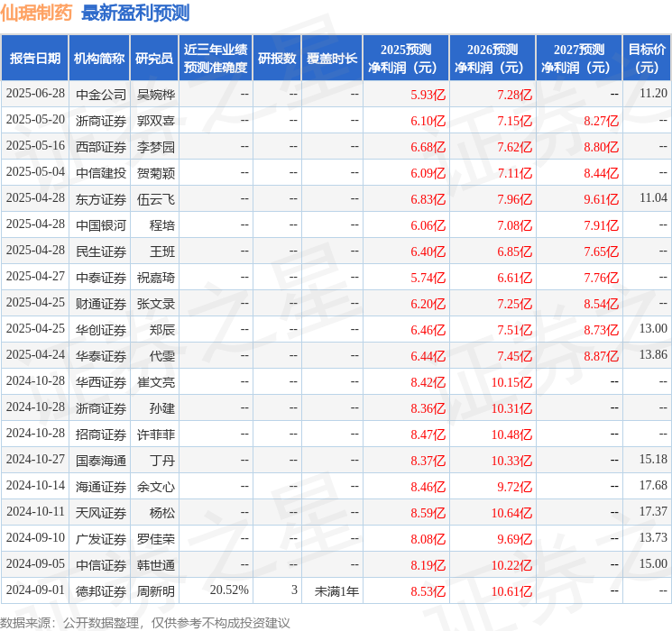Select analyst 伍云飞
Image resolution: width=672 pixels, height=631 pixels.
point(155,199)
